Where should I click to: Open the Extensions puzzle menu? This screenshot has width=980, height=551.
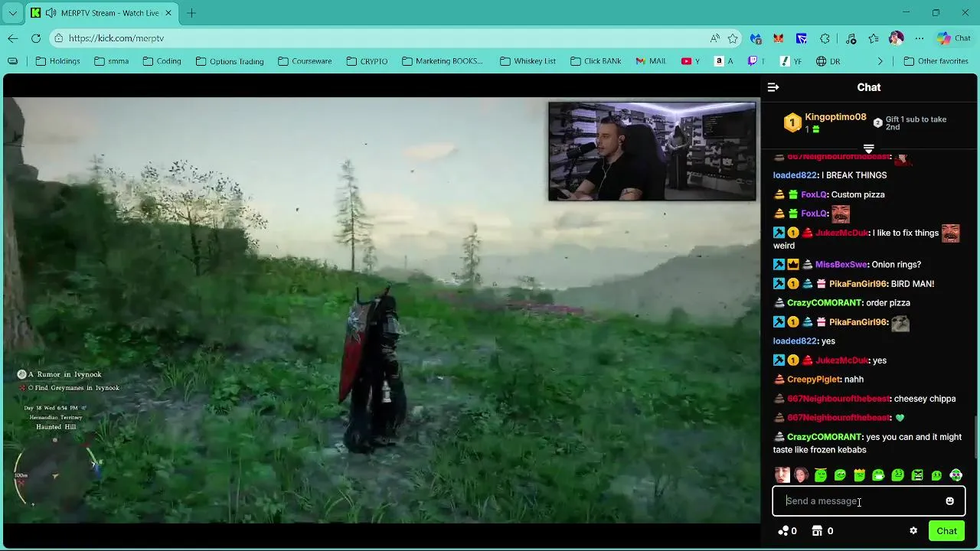tap(825, 38)
